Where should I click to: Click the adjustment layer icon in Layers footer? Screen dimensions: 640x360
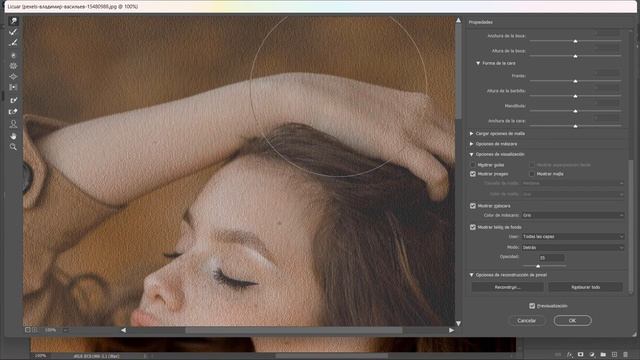coord(592,355)
